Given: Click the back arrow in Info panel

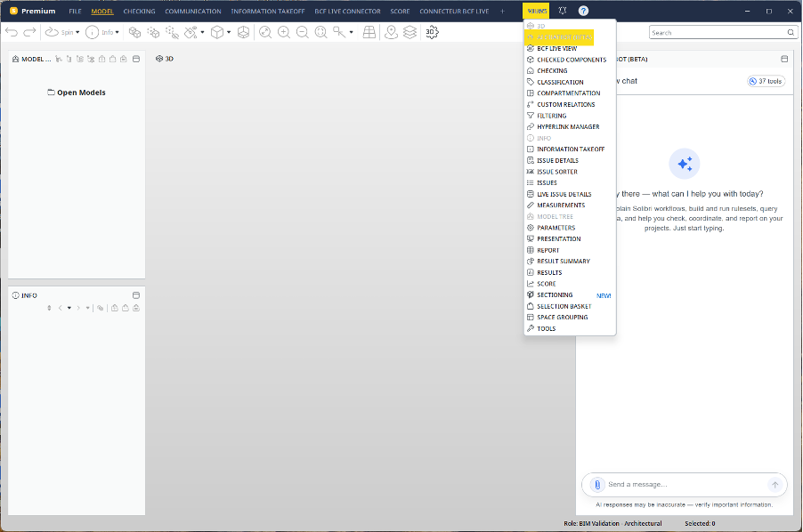Looking at the screenshot, I should [x=60, y=308].
